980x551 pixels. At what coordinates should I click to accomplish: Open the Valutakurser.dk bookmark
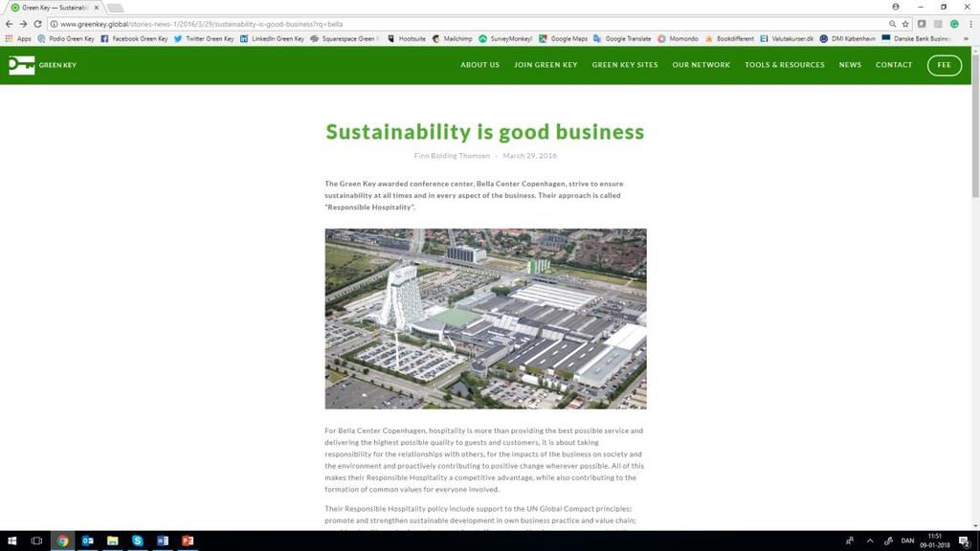coord(787,38)
